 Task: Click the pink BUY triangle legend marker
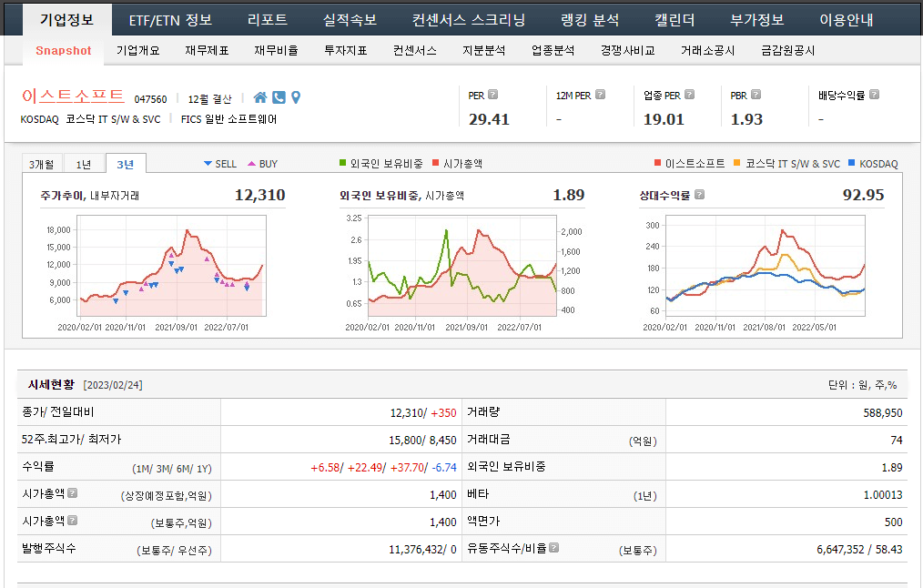252,164
